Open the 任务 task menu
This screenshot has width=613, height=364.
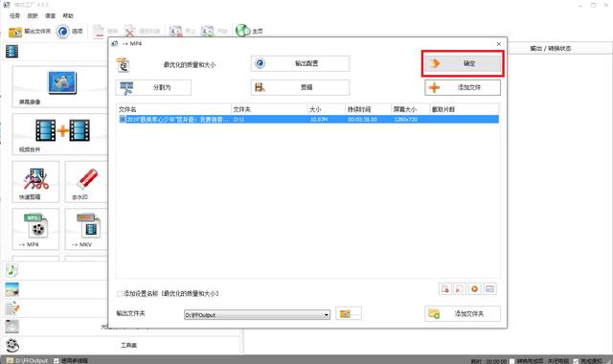click(15, 15)
